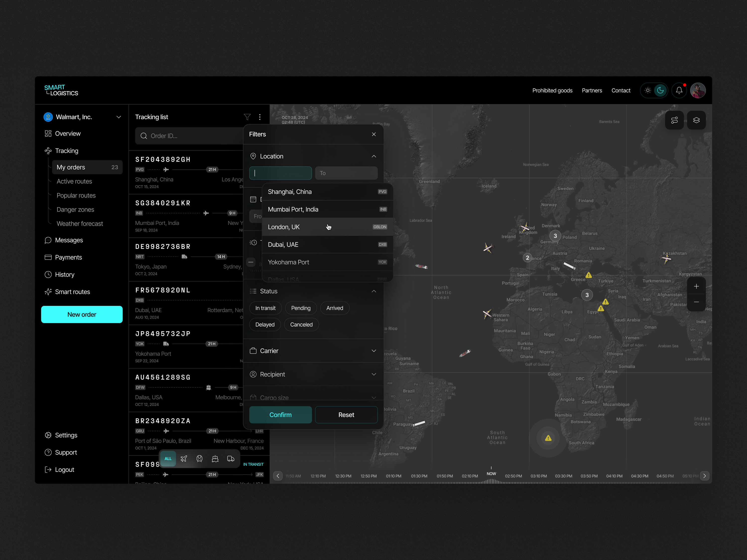This screenshot has width=747, height=560.
Task: Select London, UK from the location suggestions
Action: point(304,227)
